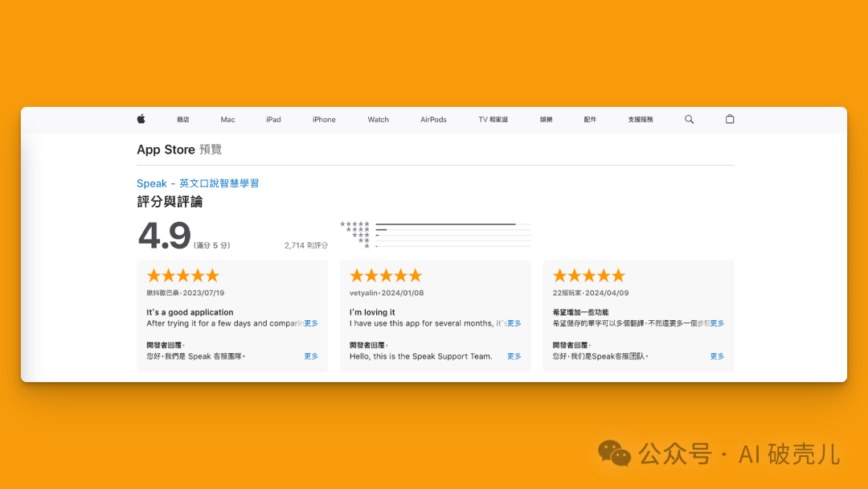Expand the 希望增加一些功能 review text with 更多
Screen dimensions: 868x489
coord(717,323)
